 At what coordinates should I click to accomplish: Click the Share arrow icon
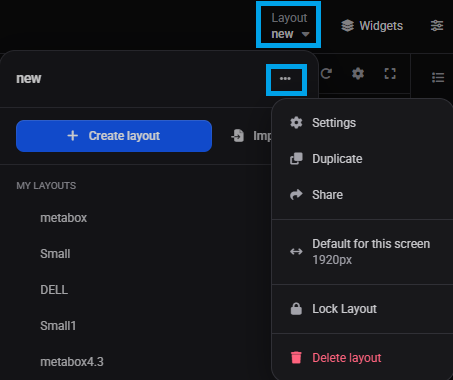click(296, 195)
